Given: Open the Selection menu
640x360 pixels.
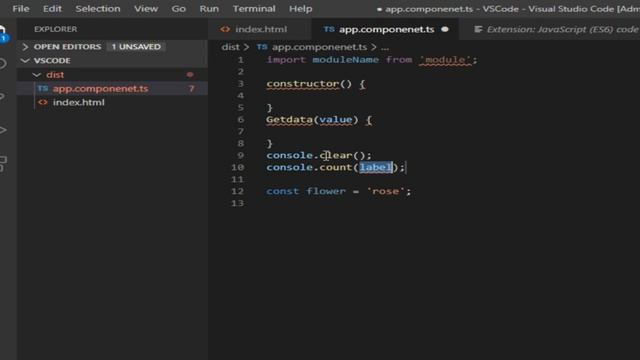Looking at the screenshot, I should coord(98,9).
